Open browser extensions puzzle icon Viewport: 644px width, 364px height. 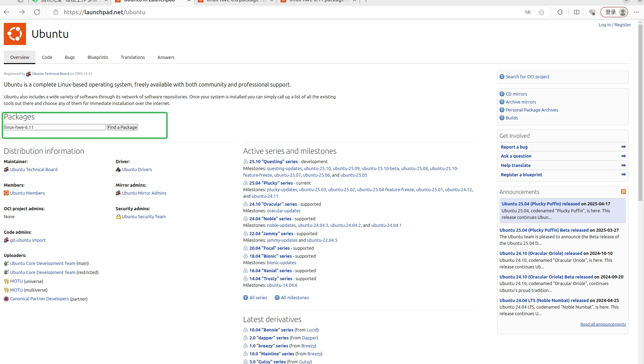[560, 12]
